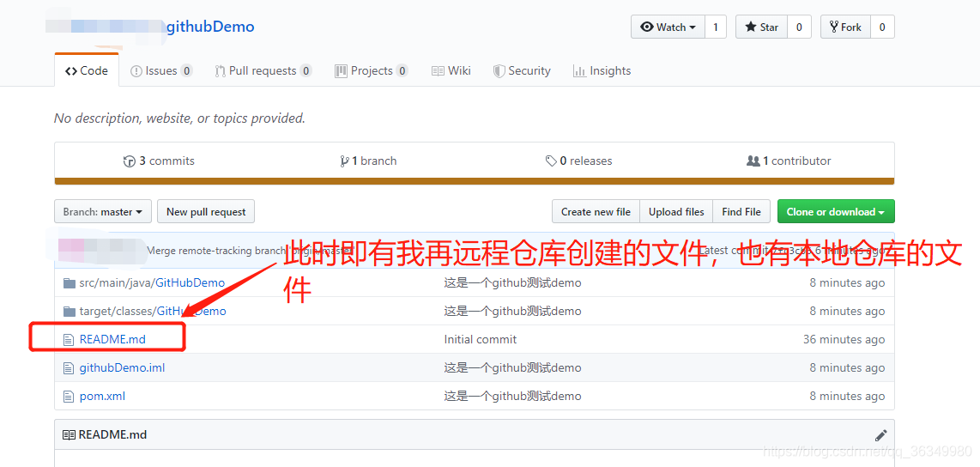Screen dimensions: 980x467
Task: Open commit message on pom.xml row
Action: 512,396
